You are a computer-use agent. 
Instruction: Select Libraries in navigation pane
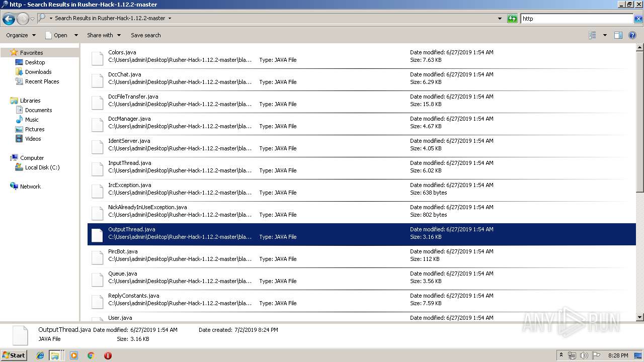pyautogui.click(x=30, y=101)
